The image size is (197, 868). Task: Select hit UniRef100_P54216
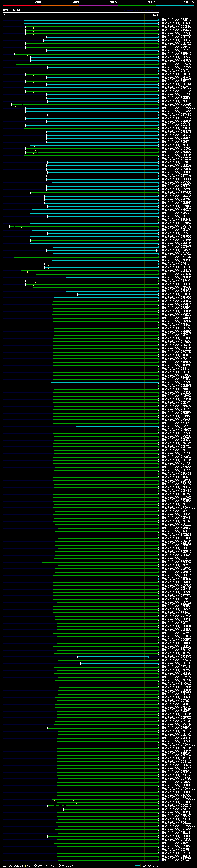click(x=177, y=822)
